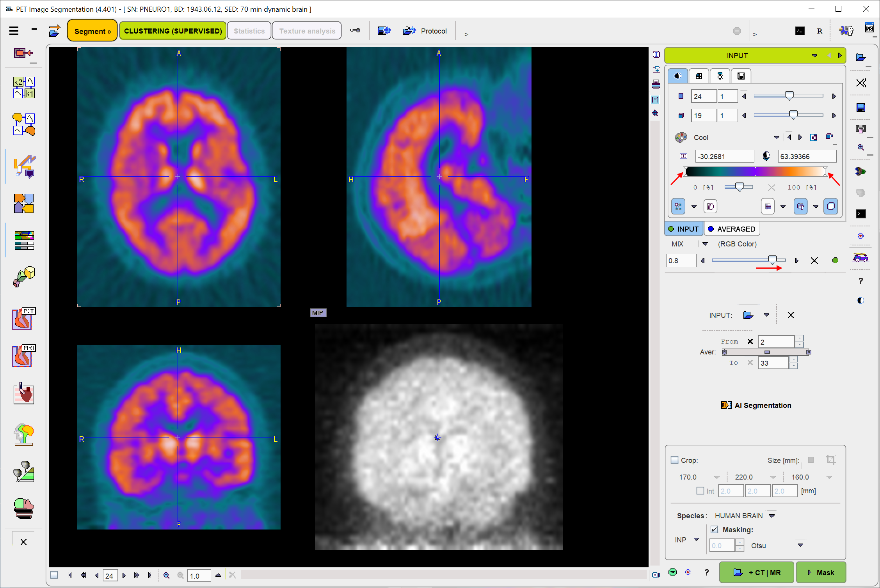Open the Otsu masking method dropdown
This screenshot has height=588, width=880.
tap(800, 545)
